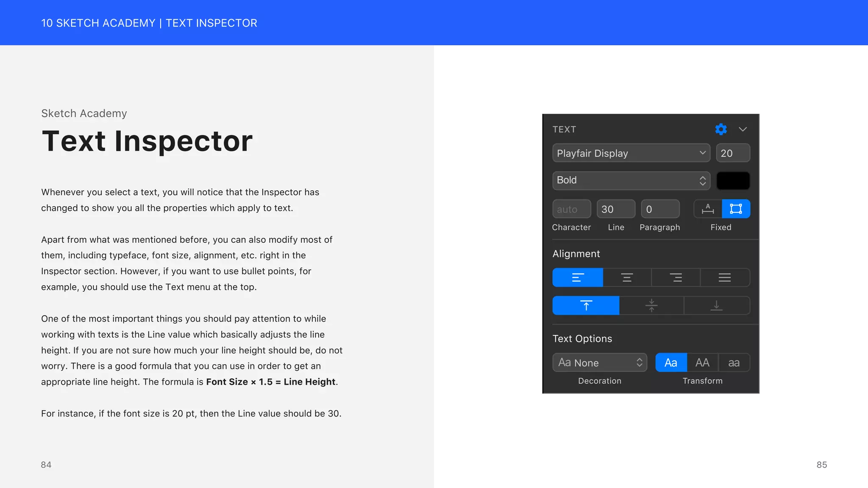Click the Line height field showing 30
The image size is (868, 488).
point(616,209)
